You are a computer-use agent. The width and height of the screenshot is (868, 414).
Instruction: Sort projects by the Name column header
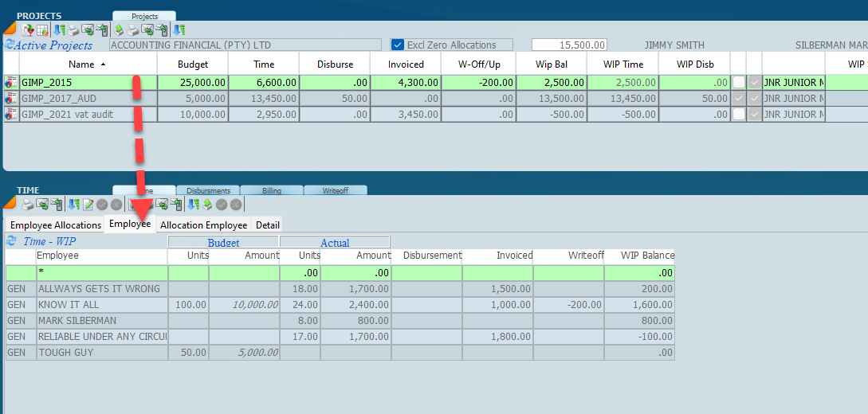81,64
